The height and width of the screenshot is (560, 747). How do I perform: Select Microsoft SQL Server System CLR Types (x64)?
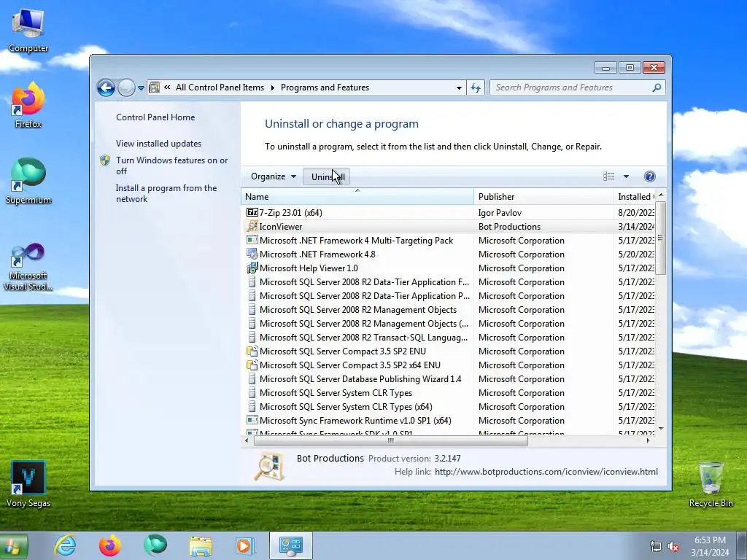click(x=449, y=407)
